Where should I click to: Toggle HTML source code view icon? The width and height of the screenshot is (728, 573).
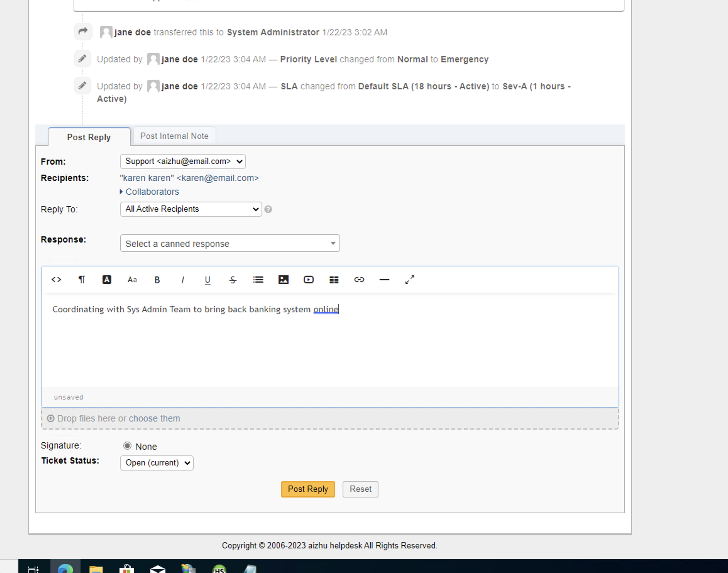coord(56,280)
